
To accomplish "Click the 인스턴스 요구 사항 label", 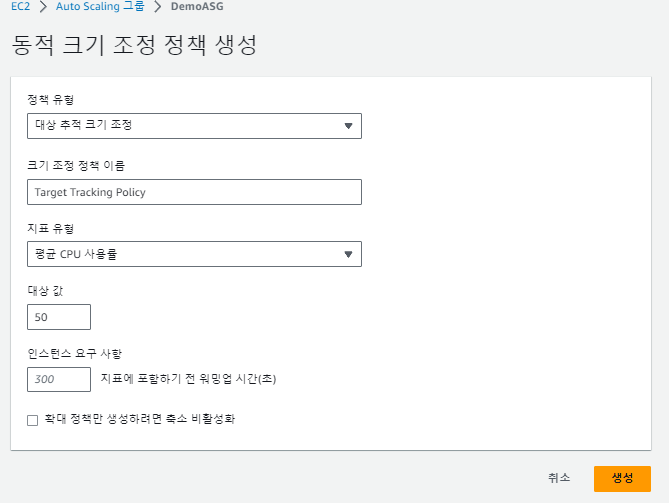I will (x=75, y=354).
